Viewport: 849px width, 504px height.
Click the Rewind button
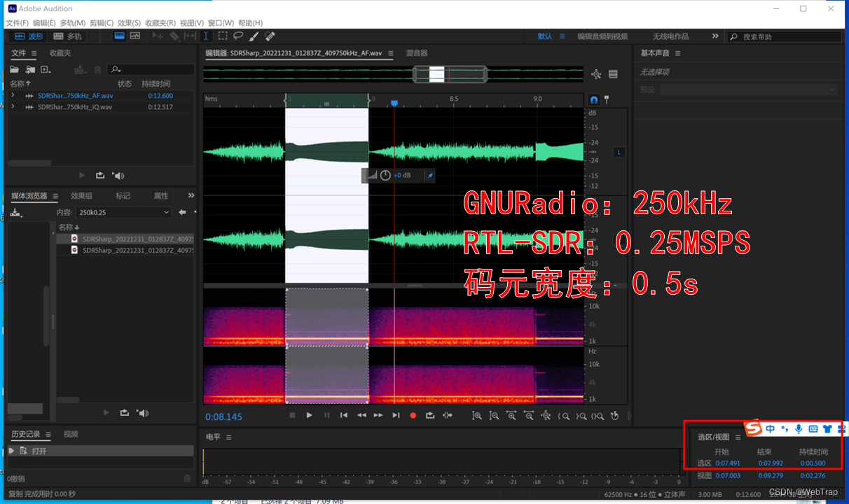[361, 415]
